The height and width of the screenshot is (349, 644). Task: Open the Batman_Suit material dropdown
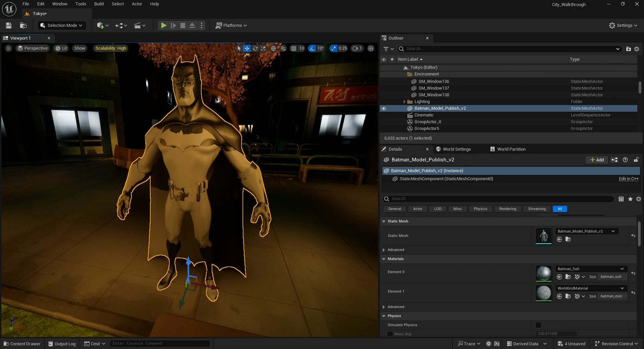(591, 269)
